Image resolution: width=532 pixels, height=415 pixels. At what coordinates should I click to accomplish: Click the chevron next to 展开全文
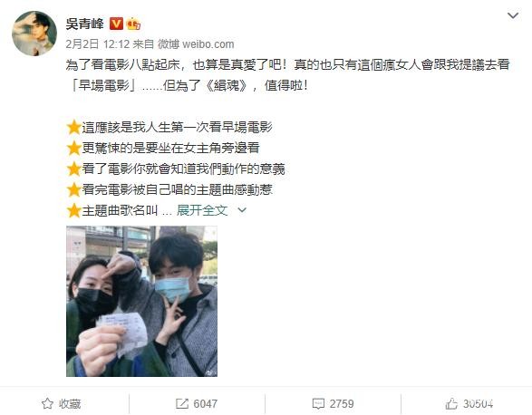click(x=242, y=210)
